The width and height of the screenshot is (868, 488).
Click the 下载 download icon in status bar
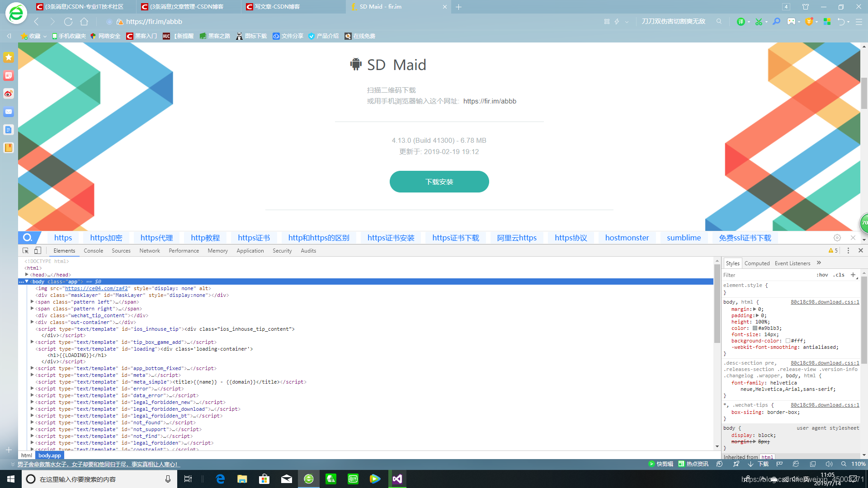(x=759, y=464)
